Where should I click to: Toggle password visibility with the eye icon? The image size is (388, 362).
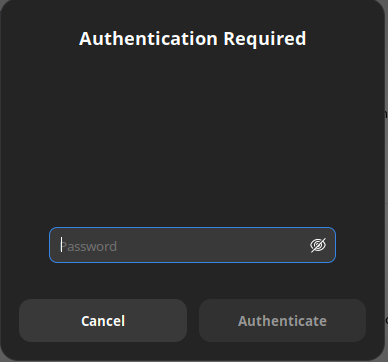(x=318, y=245)
